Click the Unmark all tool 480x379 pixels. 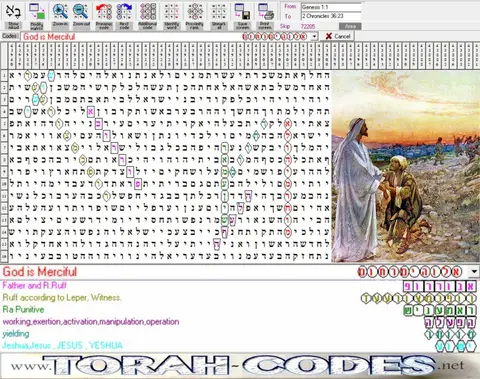coord(219,16)
